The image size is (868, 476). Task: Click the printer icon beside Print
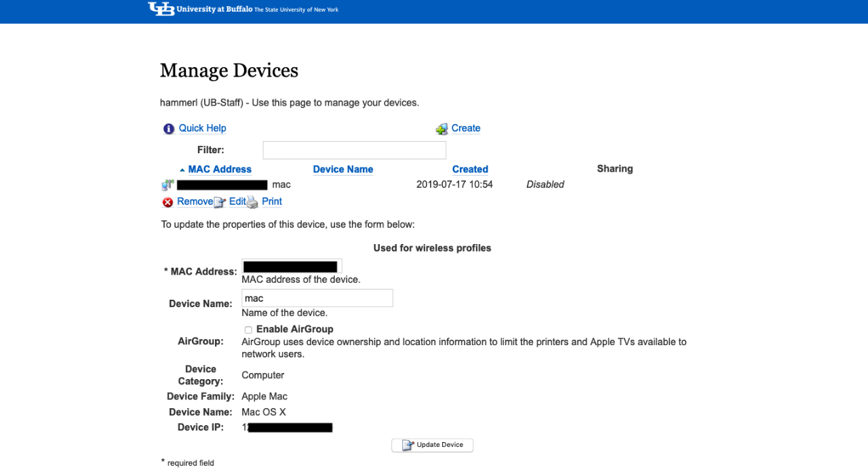pyautogui.click(x=252, y=202)
